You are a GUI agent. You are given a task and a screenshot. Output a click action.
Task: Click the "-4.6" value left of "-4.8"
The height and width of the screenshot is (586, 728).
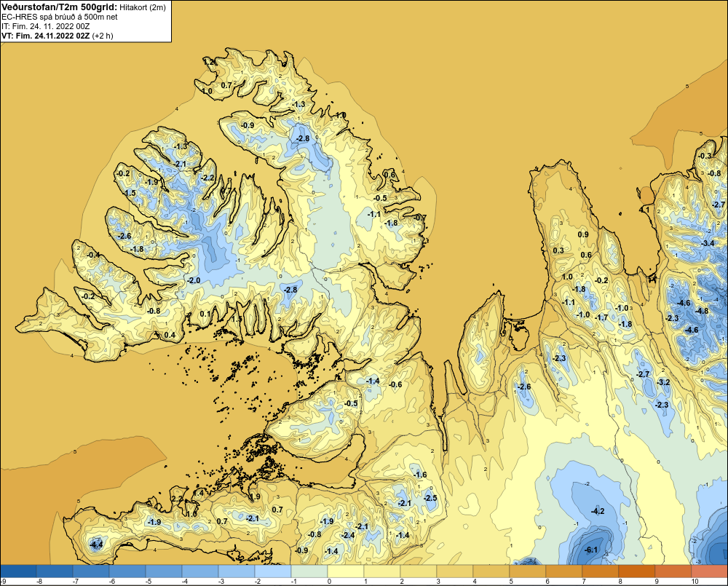(684, 303)
